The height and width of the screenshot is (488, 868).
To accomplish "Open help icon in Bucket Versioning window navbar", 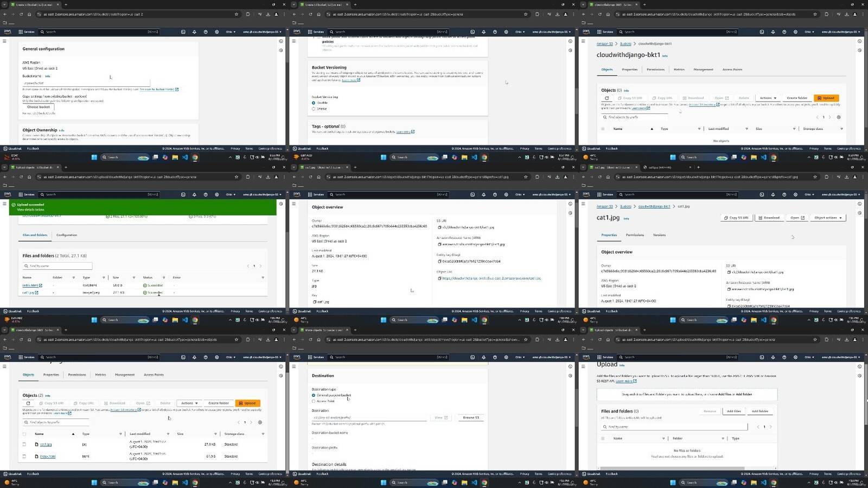I will point(495,32).
